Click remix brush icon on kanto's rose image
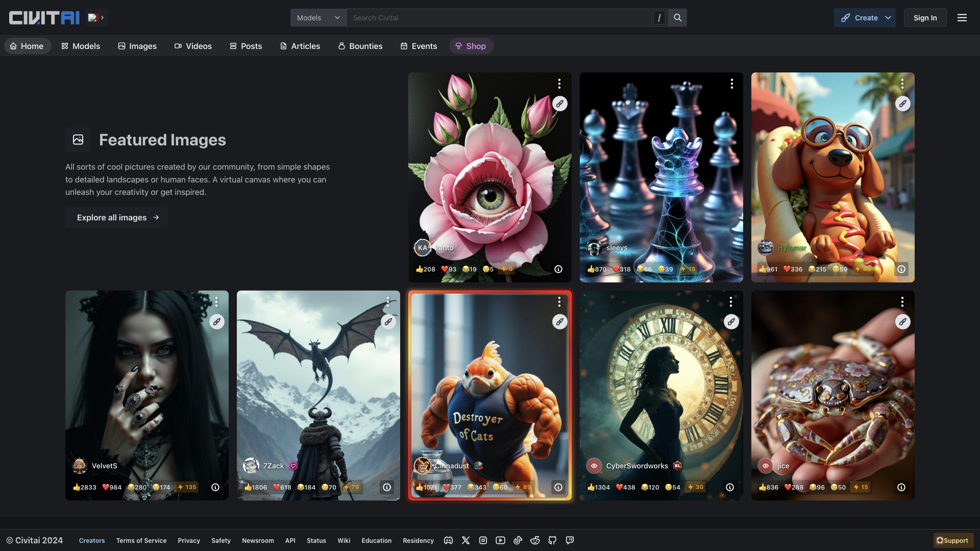The image size is (980, 551). (560, 104)
